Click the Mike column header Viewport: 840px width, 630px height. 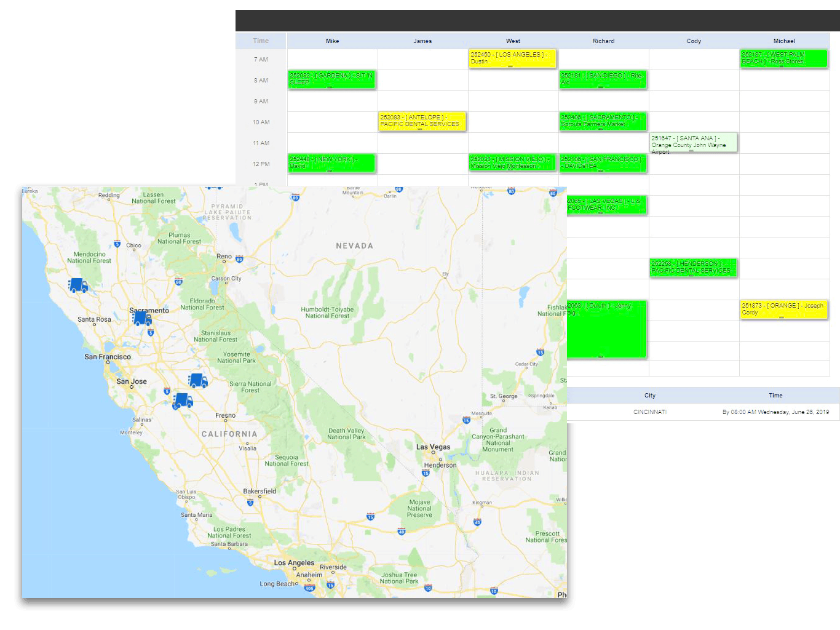click(332, 41)
